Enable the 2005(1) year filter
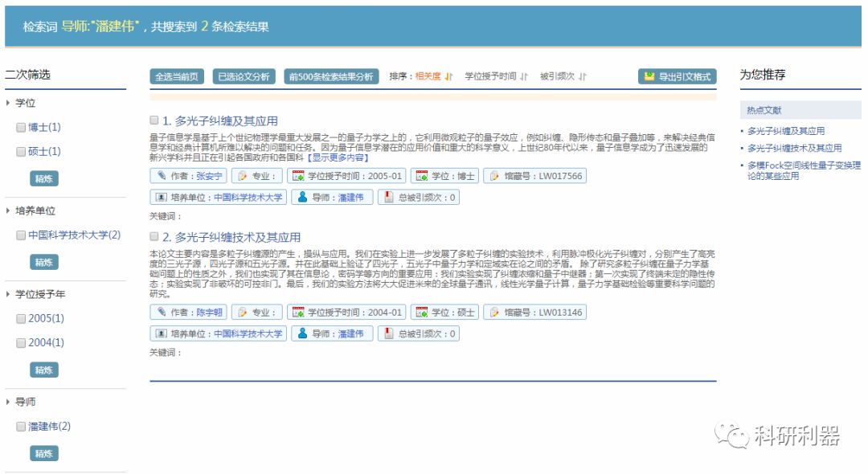Viewport: 868px width, 474px height. [21, 319]
